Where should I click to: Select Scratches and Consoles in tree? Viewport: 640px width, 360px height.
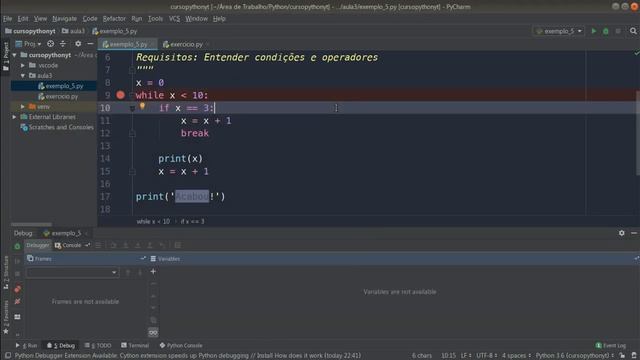(57, 127)
